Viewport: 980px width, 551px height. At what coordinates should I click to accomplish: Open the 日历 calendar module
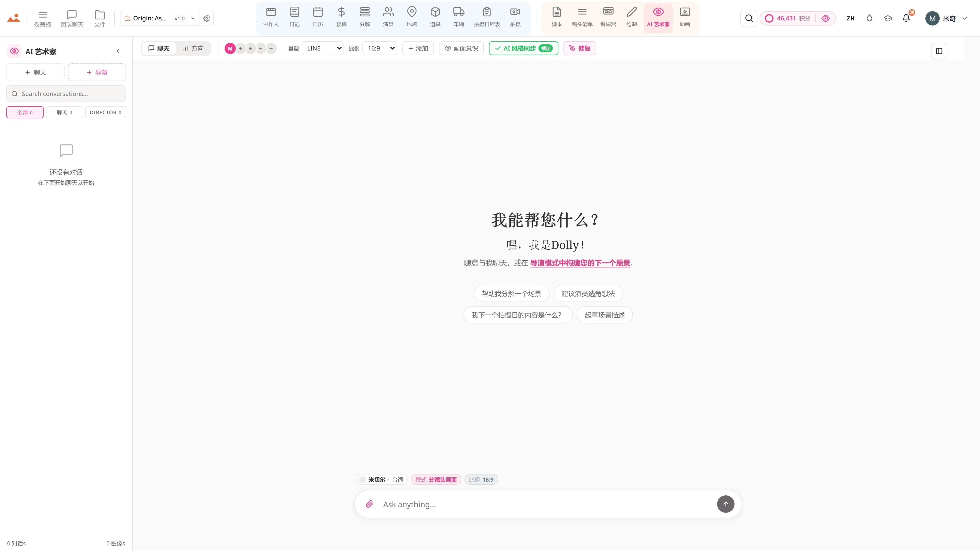point(318,18)
